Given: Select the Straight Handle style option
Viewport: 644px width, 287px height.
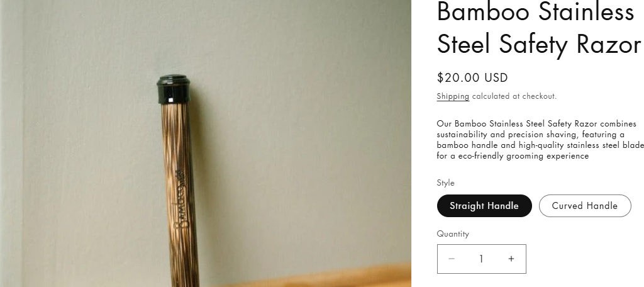Looking at the screenshot, I should [484, 206].
